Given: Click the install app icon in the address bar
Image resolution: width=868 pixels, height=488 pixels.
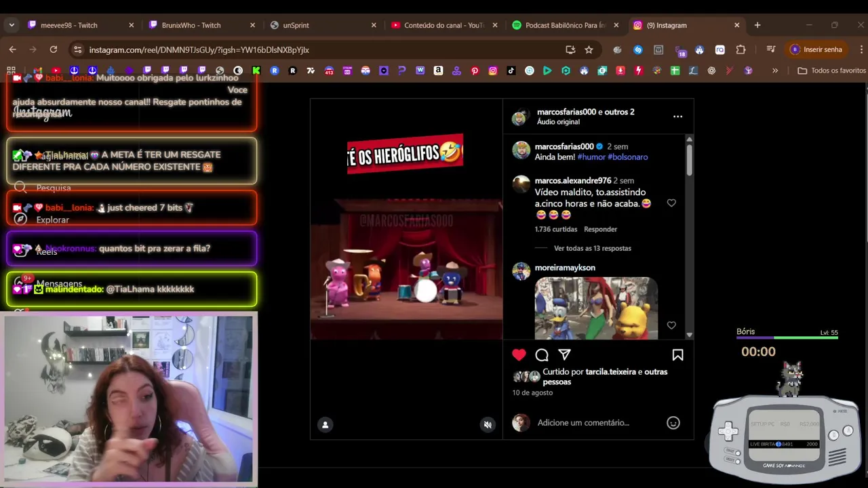Looking at the screenshot, I should [x=570, y=49].
